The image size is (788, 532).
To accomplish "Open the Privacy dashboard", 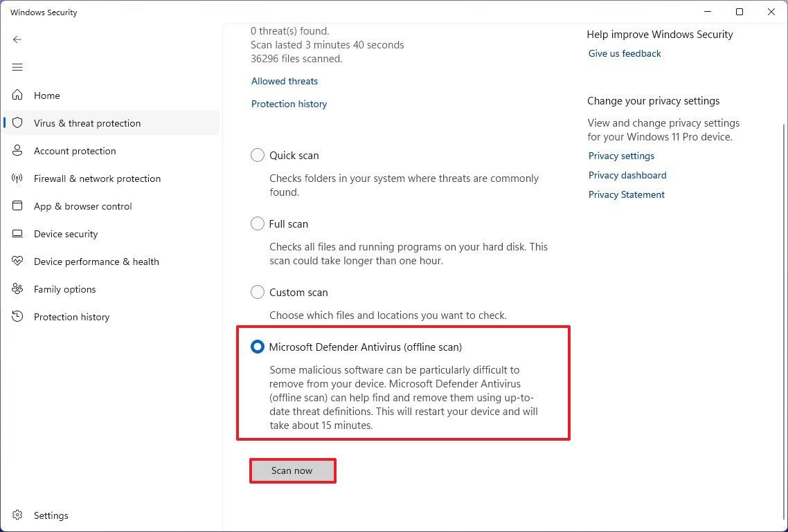I will click(x=627, y=175).
